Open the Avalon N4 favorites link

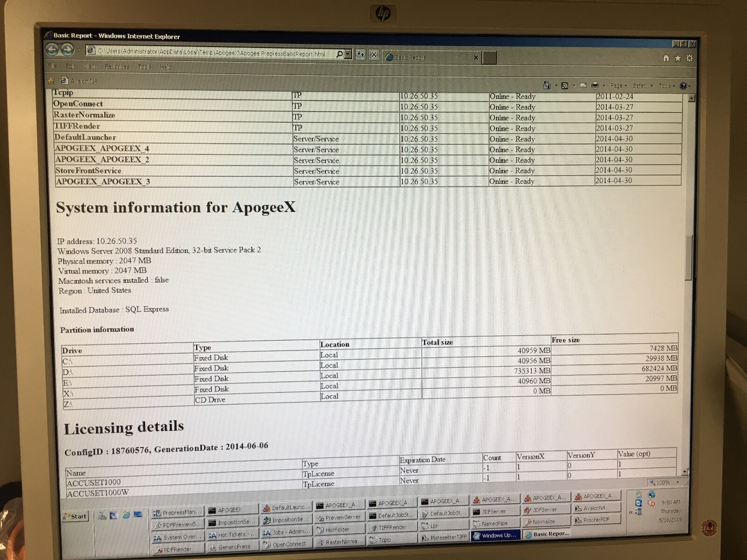tap(79, 81)
